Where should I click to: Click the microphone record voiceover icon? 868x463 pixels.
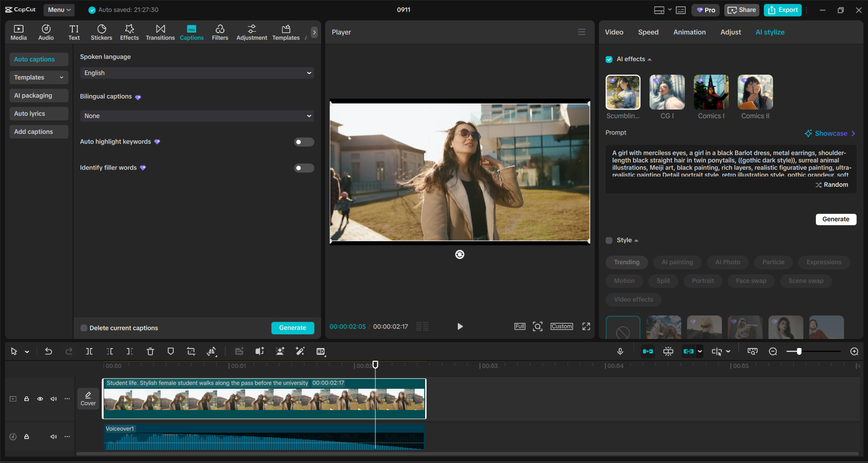pyautogui.click(x=620, y=351)
